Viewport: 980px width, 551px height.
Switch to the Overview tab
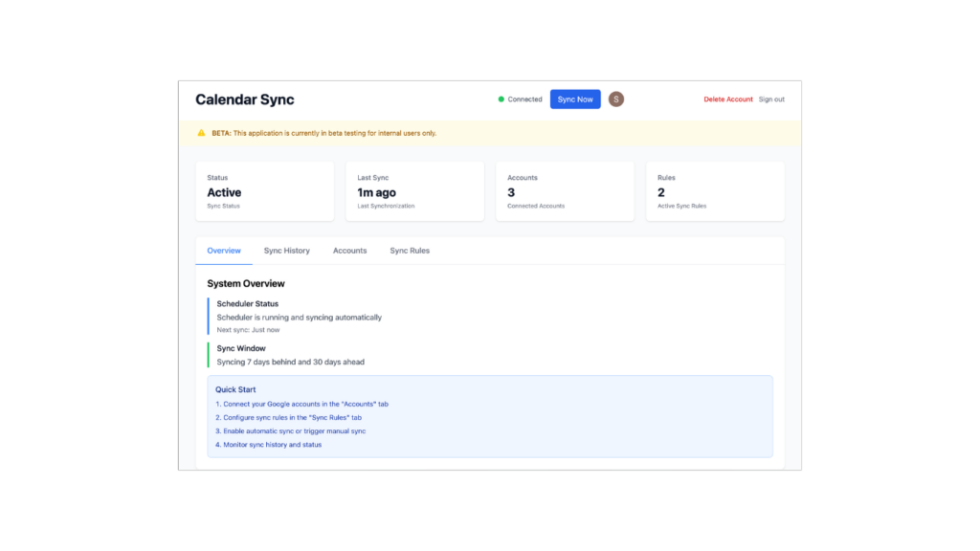point(224,251)
